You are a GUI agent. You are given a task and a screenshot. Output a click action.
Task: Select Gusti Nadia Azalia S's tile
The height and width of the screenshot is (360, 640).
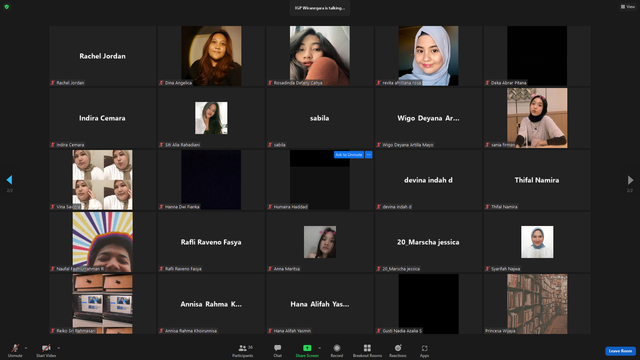[428, 304]
